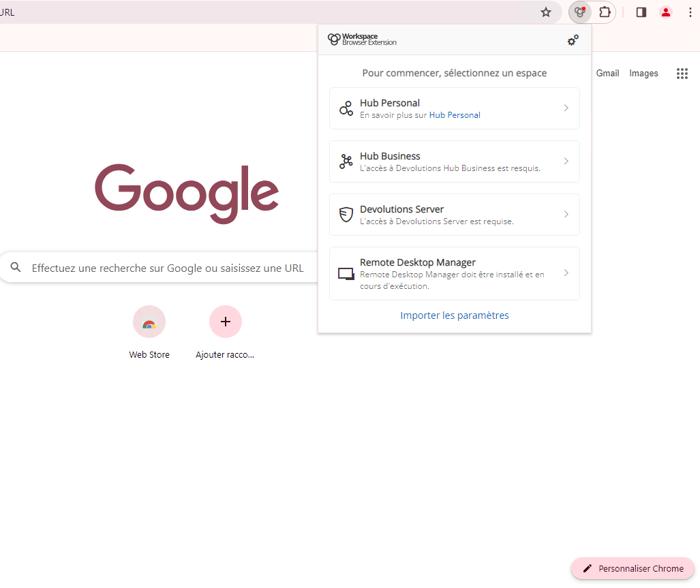Image resolution: width=700 pixels, height=588 pixels.
Task: Expand the Hub Business chevron
Action: tap(566, 161)
